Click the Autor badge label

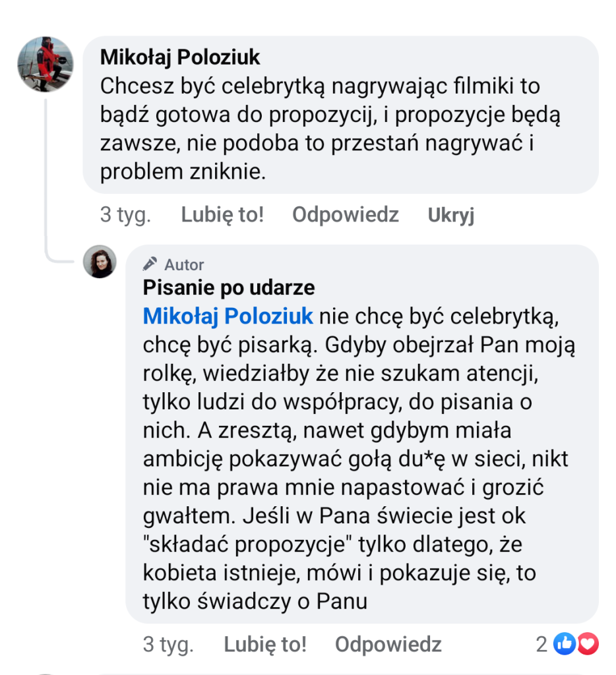click(x=184, y=264)
